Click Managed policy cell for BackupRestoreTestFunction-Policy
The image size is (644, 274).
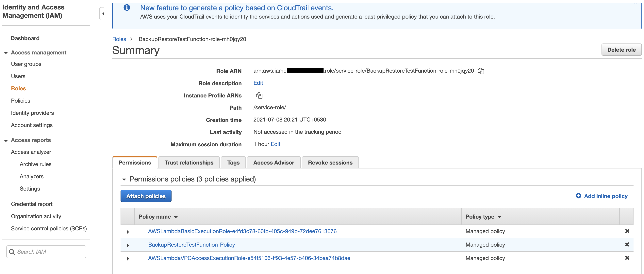coord(485,245)
